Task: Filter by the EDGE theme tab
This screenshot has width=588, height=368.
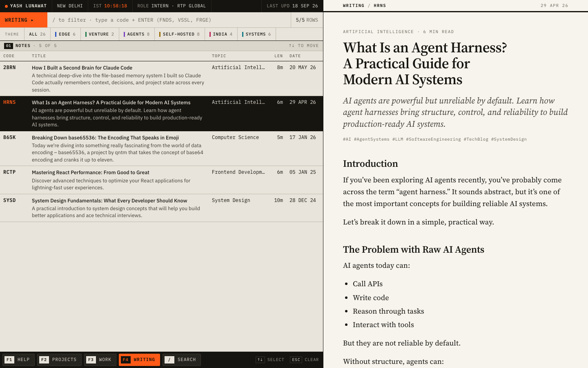Action: pyautogui.click(x=65, y=34)
